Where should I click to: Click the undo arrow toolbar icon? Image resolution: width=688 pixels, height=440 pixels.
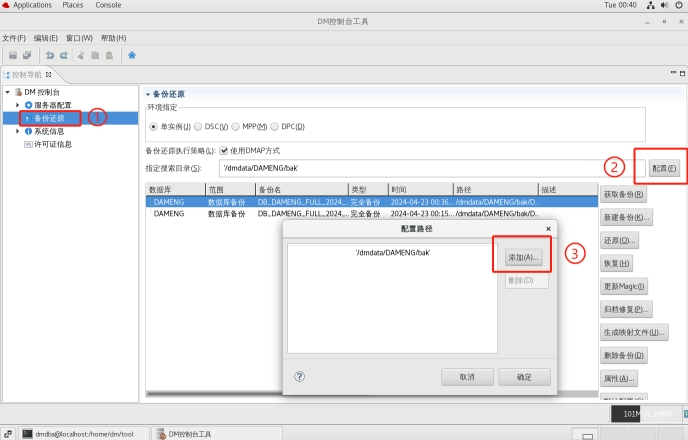point(49,55)
